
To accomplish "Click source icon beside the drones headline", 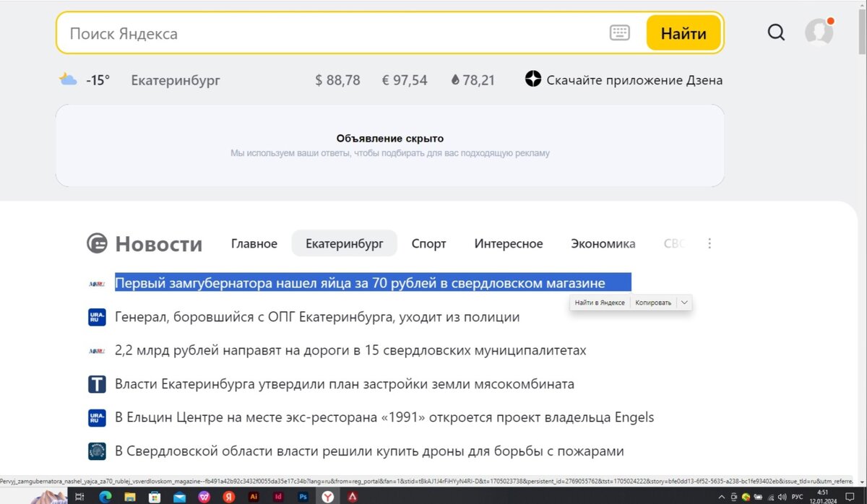I will coord(97,451).
